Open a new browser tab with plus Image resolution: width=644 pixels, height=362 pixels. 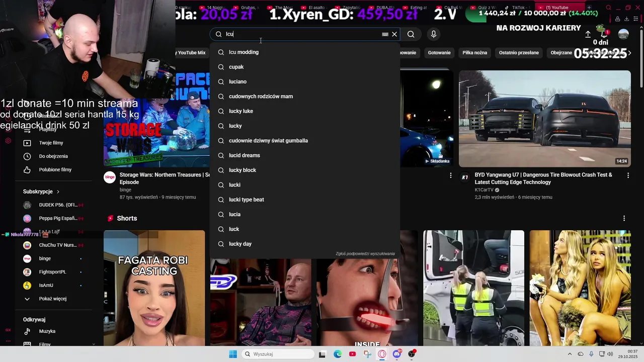[x=589, y=8]
